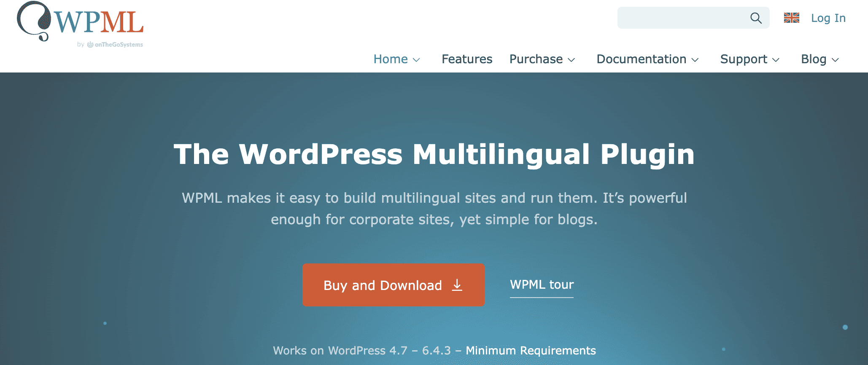Click 'Works on WordPress 4.7 – 6.4.3' text
The height and width of the screenshot is (365, 868).
click(x=362, y=351)
